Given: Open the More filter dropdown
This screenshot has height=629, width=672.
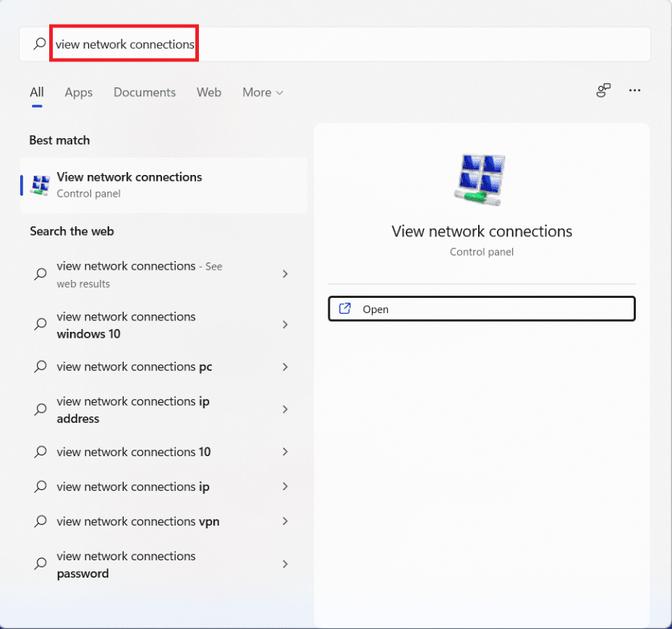Looking at the screenshot, I should point(262,92).
